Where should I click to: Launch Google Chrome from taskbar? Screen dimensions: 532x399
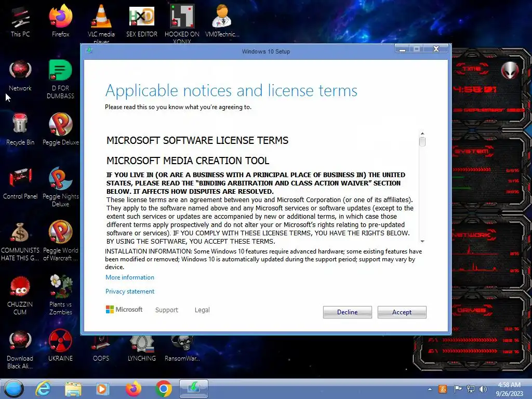click(x=164, y=389)
